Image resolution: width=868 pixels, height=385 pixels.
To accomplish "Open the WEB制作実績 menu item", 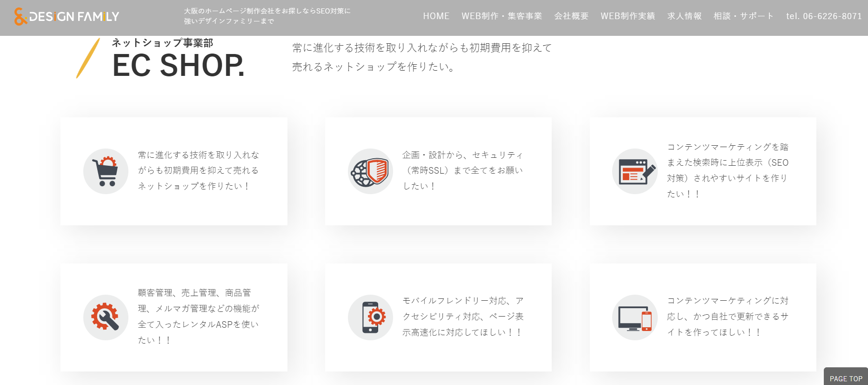I will click(x=628, y=16).
